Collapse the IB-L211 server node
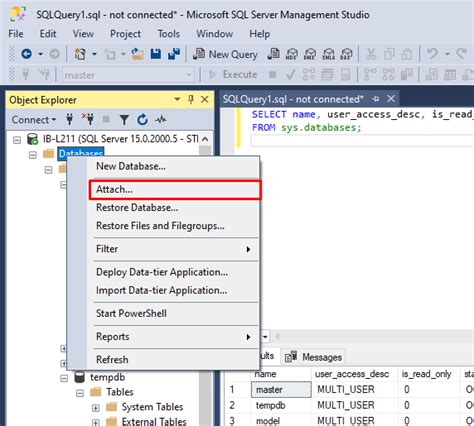 pyautogui.click(x=17, y=140)
